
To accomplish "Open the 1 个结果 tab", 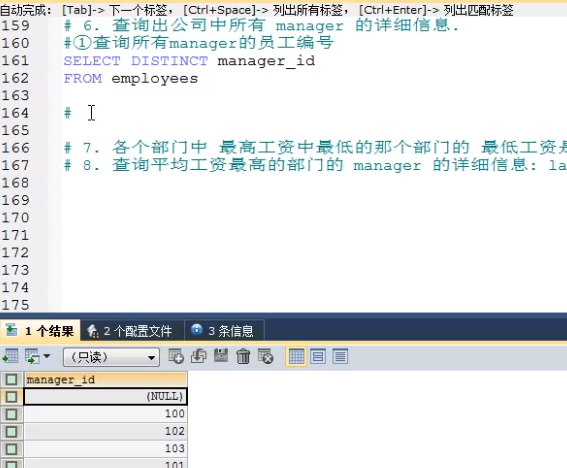I will (x=40, y=331).
